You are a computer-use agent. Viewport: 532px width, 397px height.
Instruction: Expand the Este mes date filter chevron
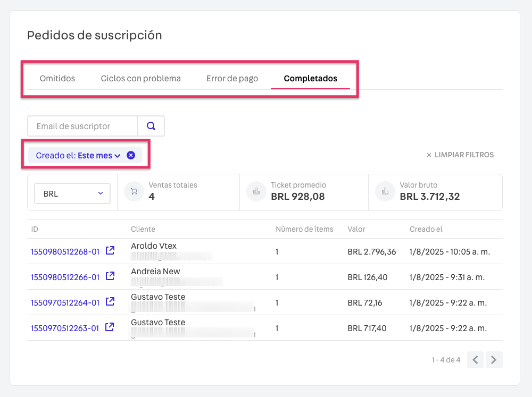118,155
